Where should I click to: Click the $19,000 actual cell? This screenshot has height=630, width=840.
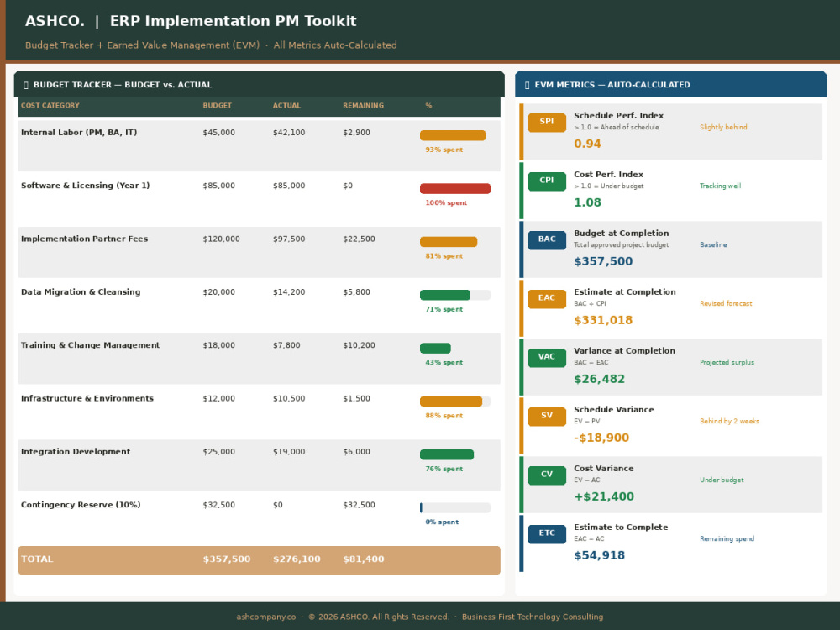[x=289, y=452]
